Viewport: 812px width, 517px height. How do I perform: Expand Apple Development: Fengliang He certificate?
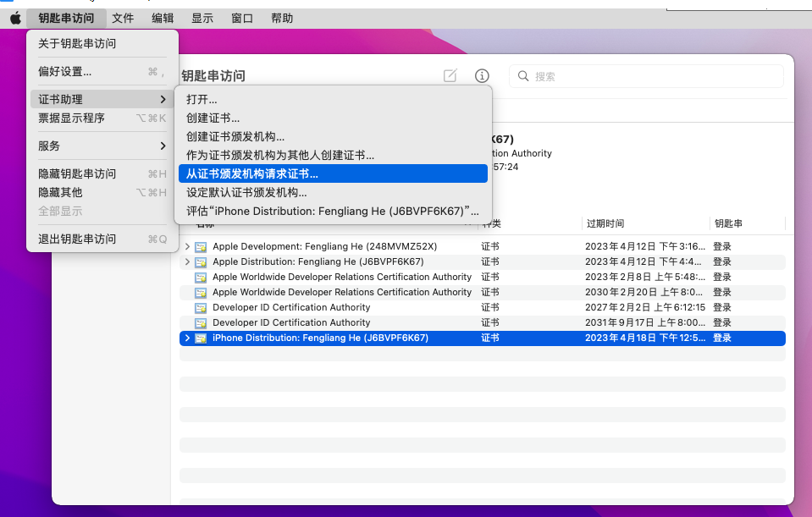click(x=187, y=246)
